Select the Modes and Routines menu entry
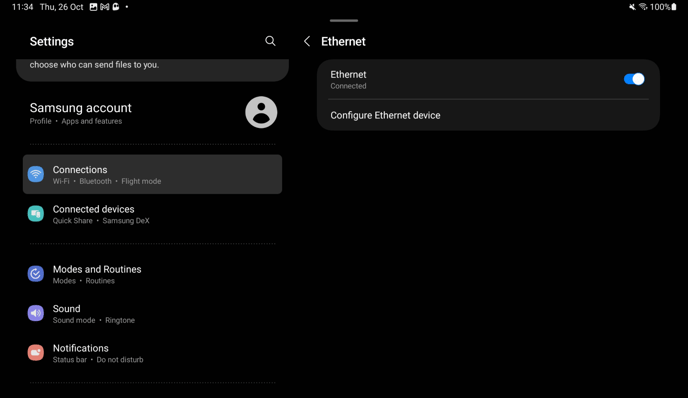This screenshot has width=688, height=398. [152, 274]
